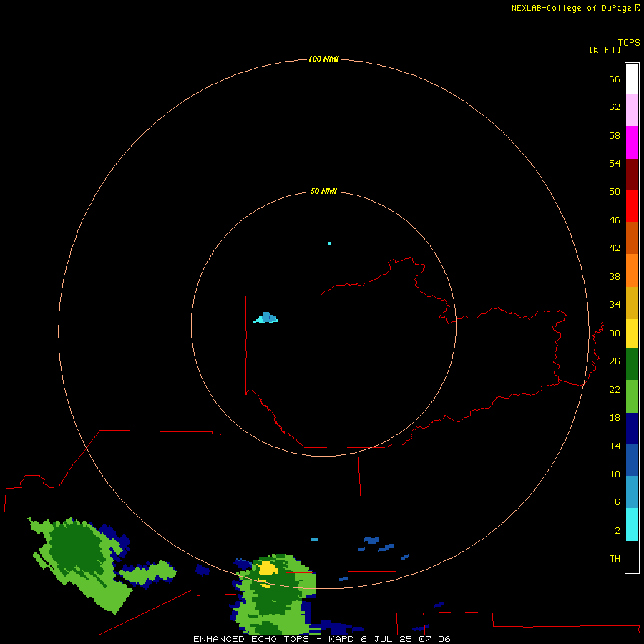Click the 10 legend value label
The image size is (644, 644).
(x=615, y=474)
